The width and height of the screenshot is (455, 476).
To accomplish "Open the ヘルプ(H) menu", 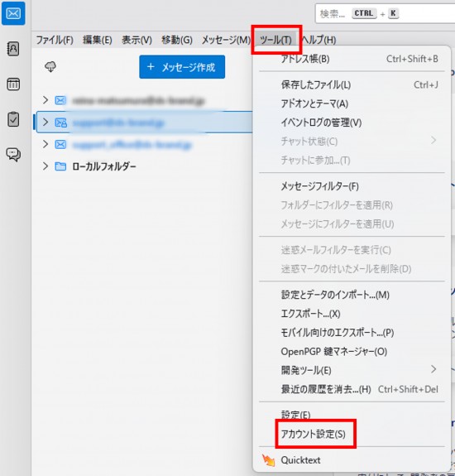I will point(319,40).
